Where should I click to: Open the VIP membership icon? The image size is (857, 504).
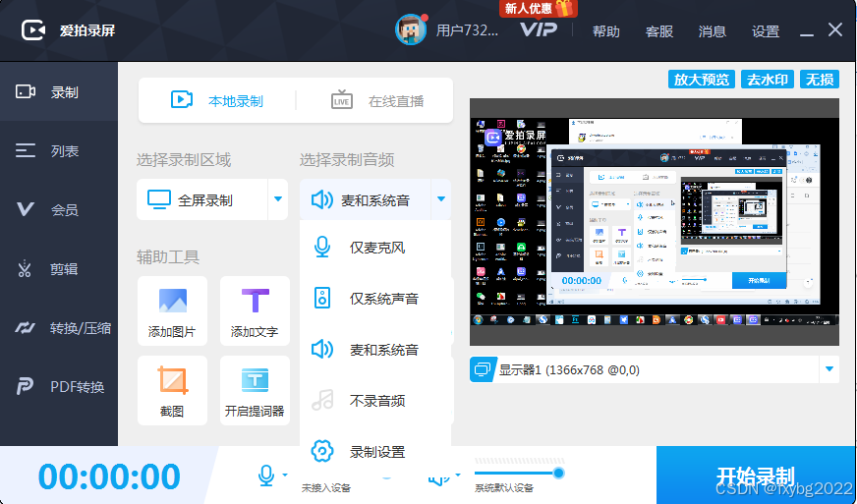pos(539,29)
